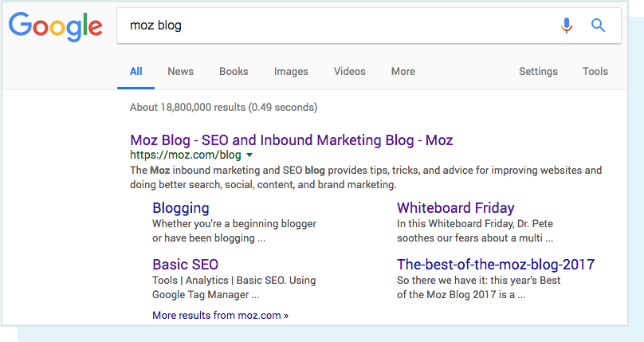Switch to the Videos tab

[x=349, y=71]
